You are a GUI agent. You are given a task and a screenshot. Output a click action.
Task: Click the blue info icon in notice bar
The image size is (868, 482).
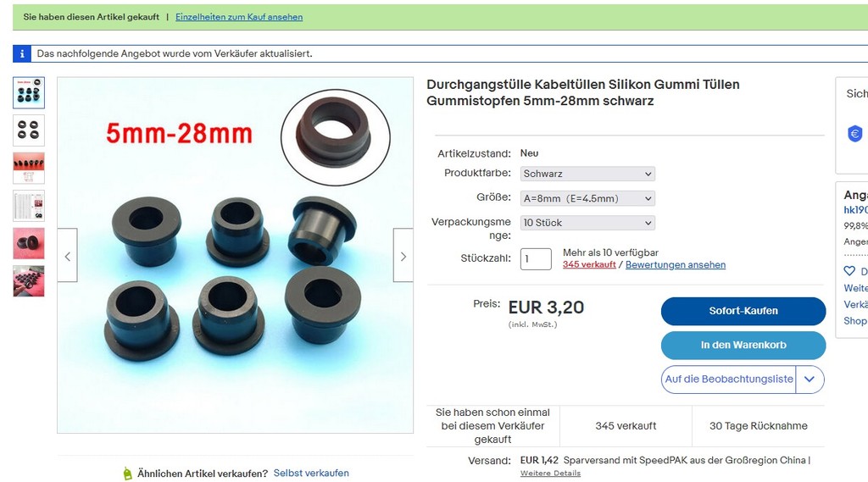[21, 53]
